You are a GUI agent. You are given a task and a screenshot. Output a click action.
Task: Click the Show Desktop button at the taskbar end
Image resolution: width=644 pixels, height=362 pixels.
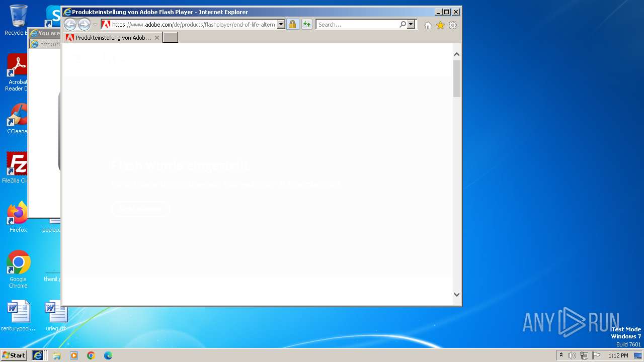639,355
